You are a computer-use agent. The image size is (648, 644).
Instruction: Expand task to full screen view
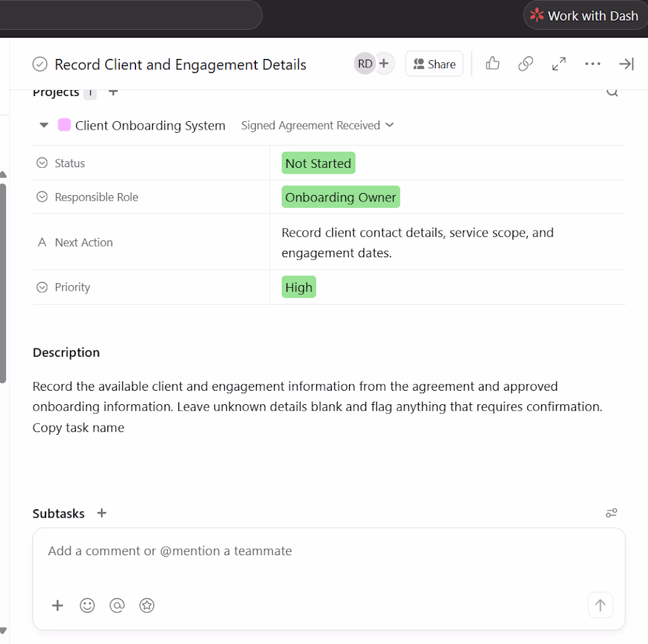(x=559, y=63)
